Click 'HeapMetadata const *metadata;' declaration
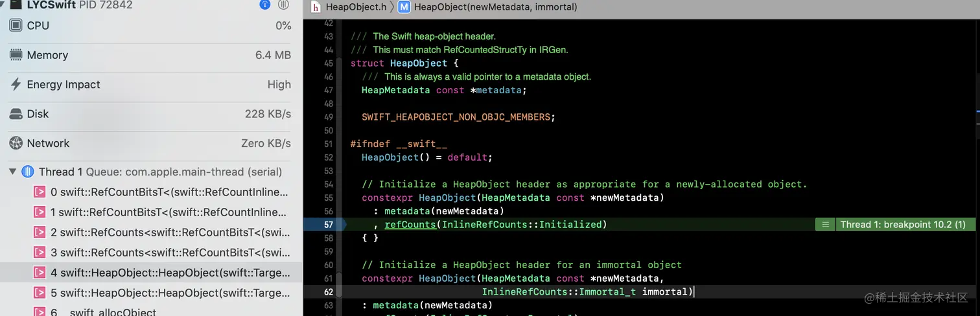Image resolution: width=980 pixels, height=316 pixels. [x=444, y=90]
